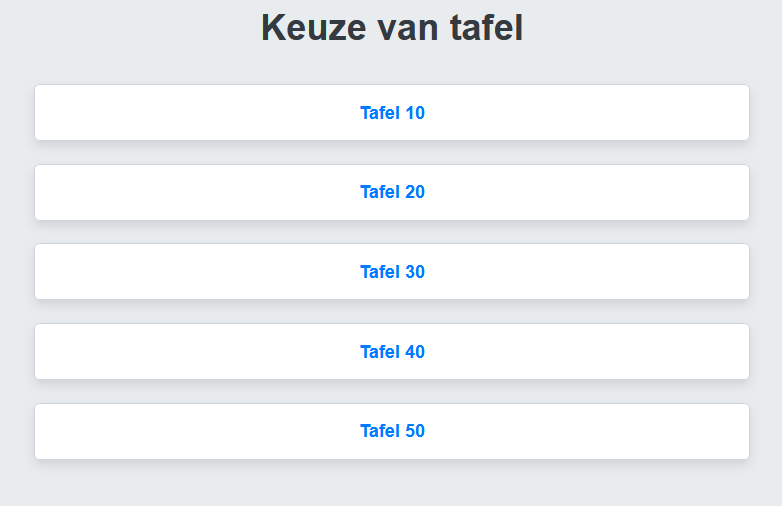The width and height of the screenshot is (782, 506).
Task: Click the blue 'Tafel 10' link text
Action: pos(392,113)
